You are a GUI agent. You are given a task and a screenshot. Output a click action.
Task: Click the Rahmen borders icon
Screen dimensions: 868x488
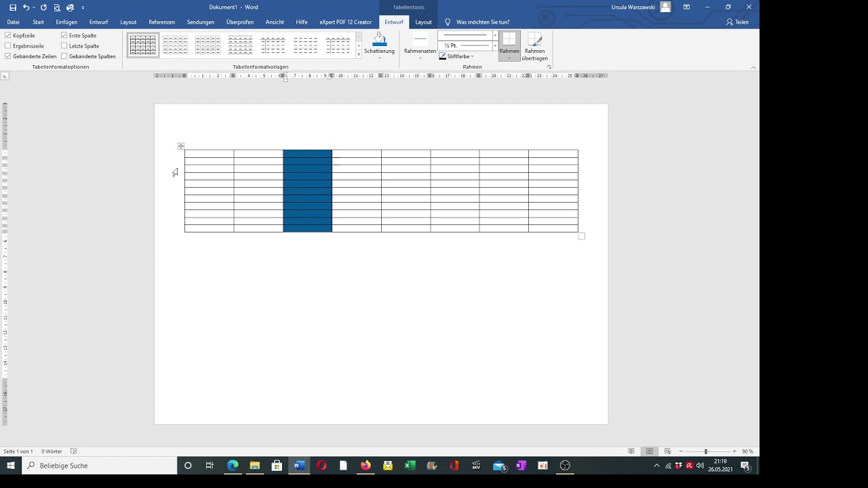pyautogui.click(x=509, y=39)
